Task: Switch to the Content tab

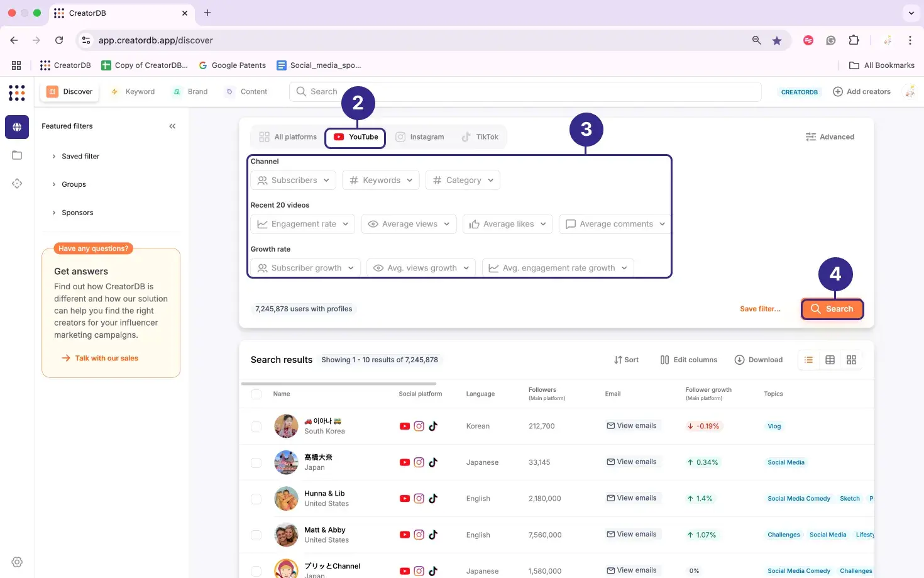Action: pos(246,92)
